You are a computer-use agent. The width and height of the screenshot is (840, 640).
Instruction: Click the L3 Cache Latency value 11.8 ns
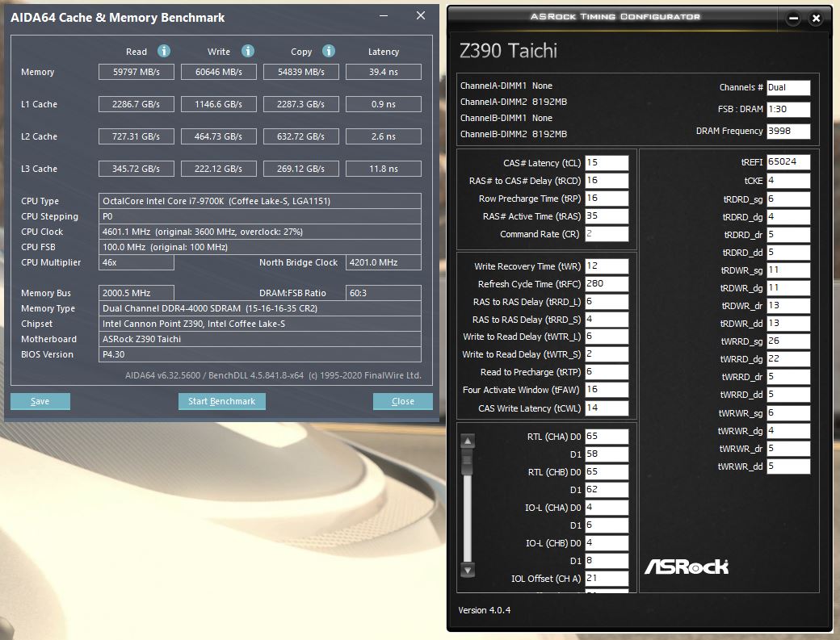[384, 169]
